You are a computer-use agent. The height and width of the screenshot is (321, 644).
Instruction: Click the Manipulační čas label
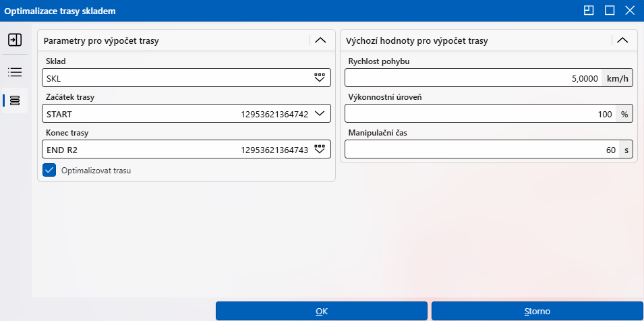378,134
